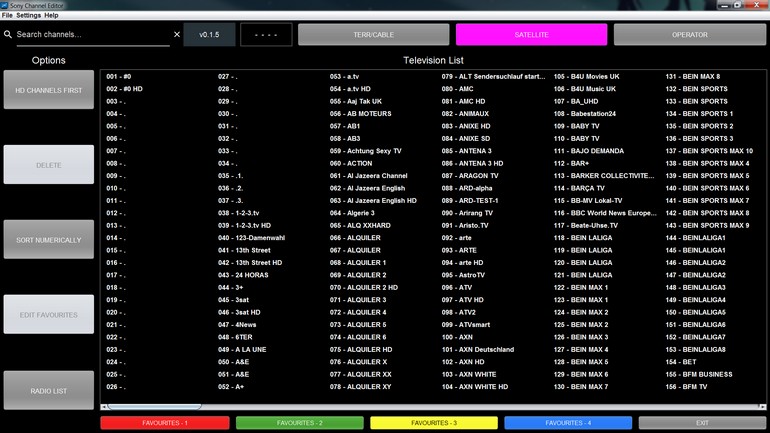Viewport: 770px width, 433px height.
Task: Select channel "104 - AXN WHITE HD"
Action: [475, 387]
